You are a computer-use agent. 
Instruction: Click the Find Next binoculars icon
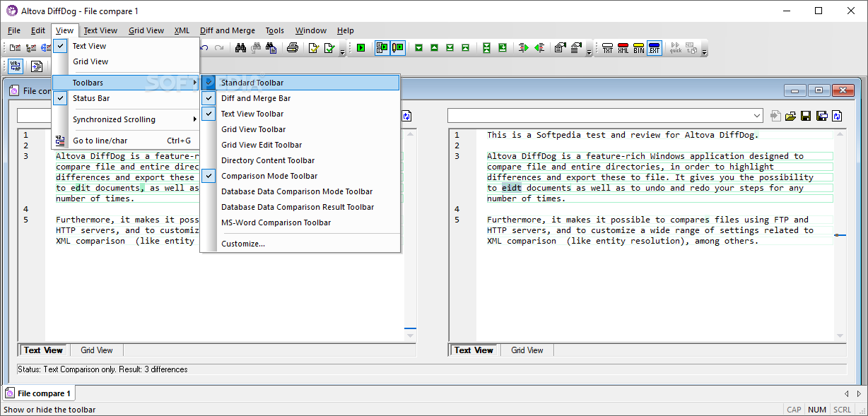[256, 48]
